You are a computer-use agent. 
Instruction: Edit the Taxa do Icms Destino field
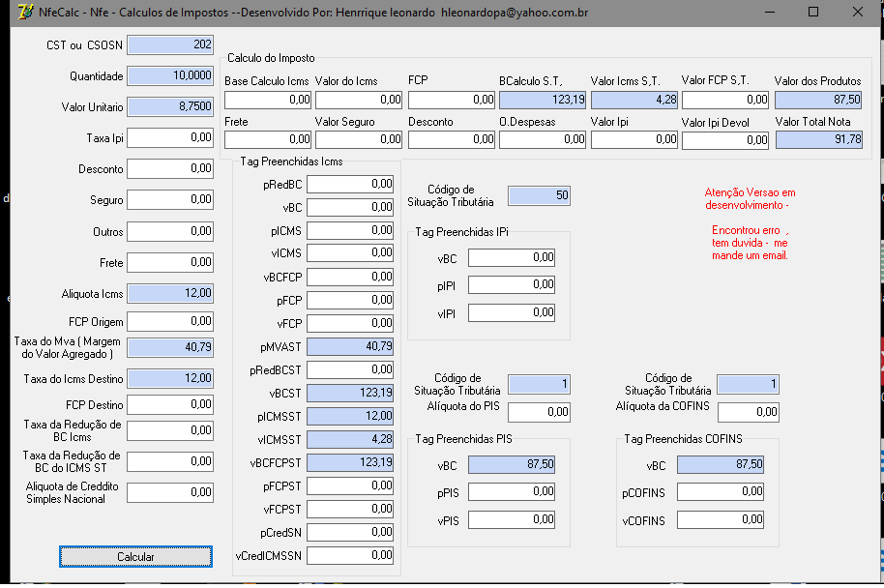point(170,379)
